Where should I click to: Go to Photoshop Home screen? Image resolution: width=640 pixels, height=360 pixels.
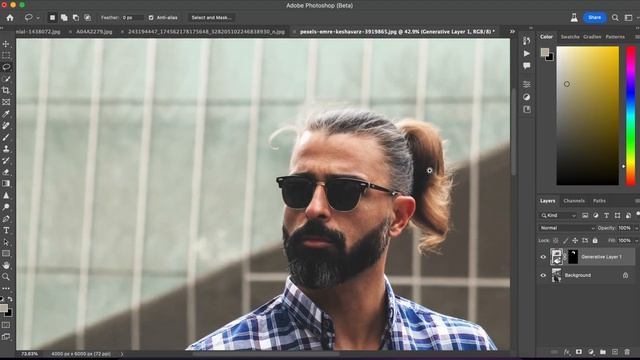coord(10,18)
